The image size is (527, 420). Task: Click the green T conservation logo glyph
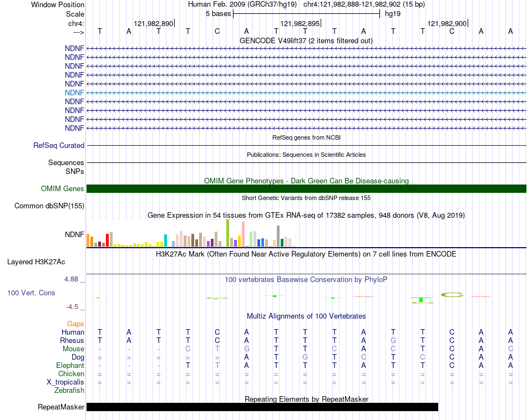[x=421, y=299]
